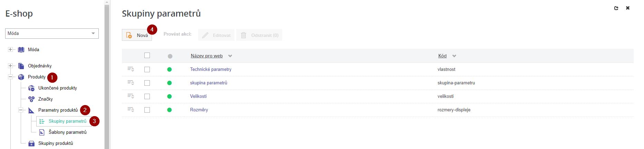Collapse the Produkty tree node
This screenshot has width=644, height=149.
click(10, 77)
